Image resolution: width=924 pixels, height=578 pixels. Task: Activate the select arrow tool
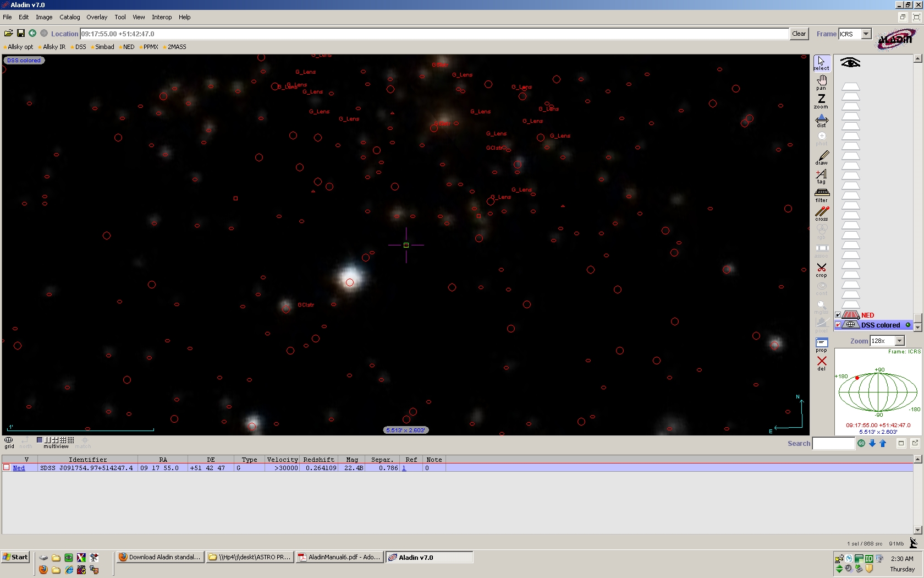tap(821, 63)
